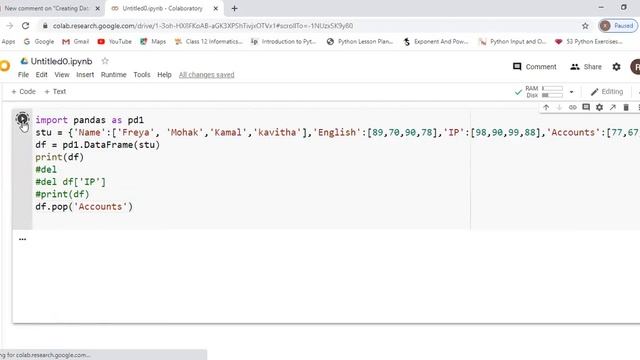The height and width of the screenshot is (360, 640).
Task: Run the code cell
Action: tap(22, 119)
